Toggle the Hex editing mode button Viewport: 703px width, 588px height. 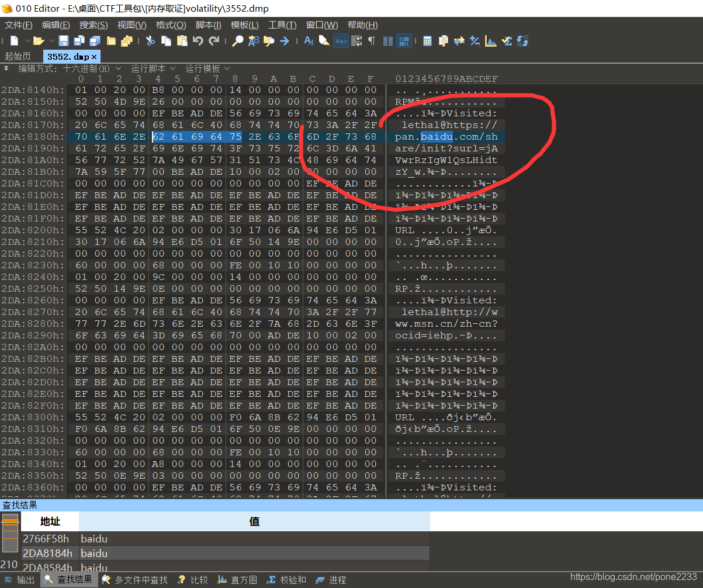pyautogui.click(x=341, y=41)
